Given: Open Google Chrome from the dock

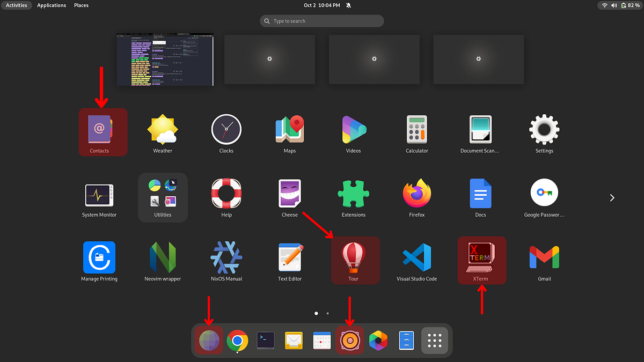Looking at the screenshot, I should click(237, 340).
